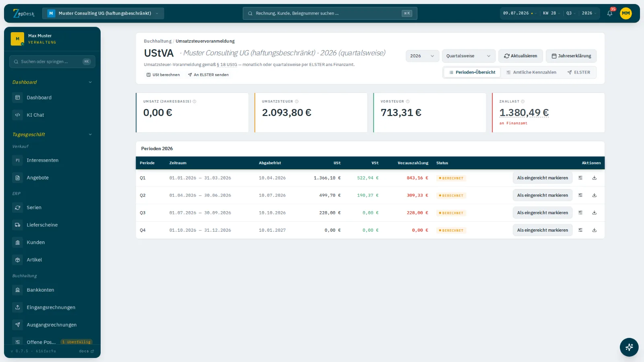Open Kunden list
Screen dimensions: 644x362
pyautogui.click(x=52, y=243)
